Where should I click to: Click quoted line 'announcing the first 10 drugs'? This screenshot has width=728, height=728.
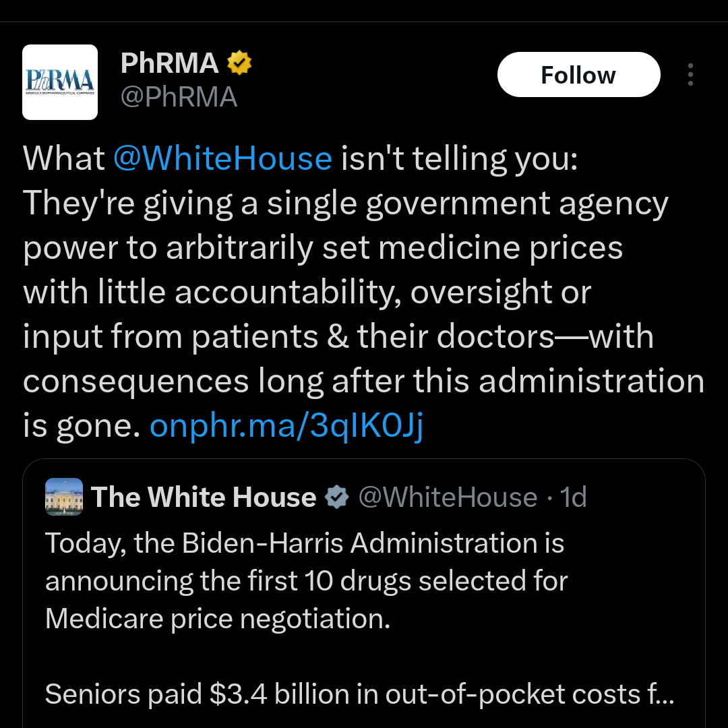pos(229,581)
